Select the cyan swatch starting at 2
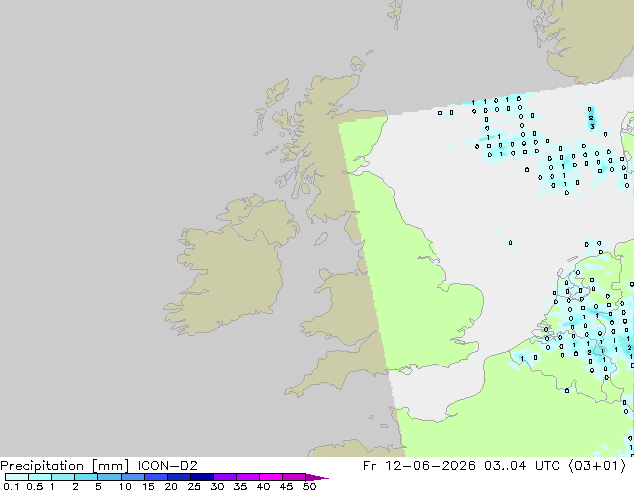Viewport: 634px width, 490px height. [86, 477]
